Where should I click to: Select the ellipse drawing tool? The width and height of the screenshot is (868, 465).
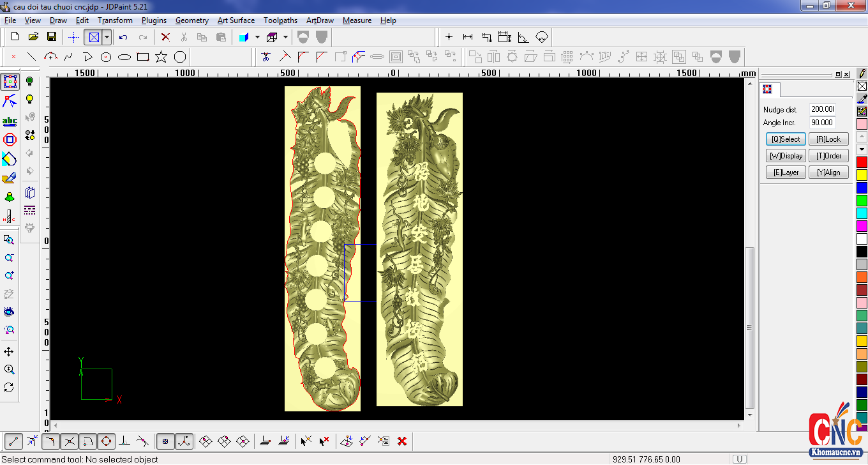point(124,57)
